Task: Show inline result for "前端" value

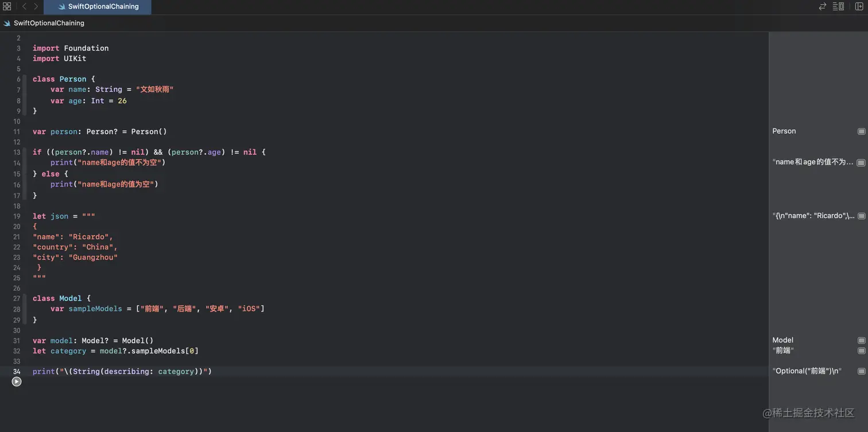Action: (x=861, y=351)
